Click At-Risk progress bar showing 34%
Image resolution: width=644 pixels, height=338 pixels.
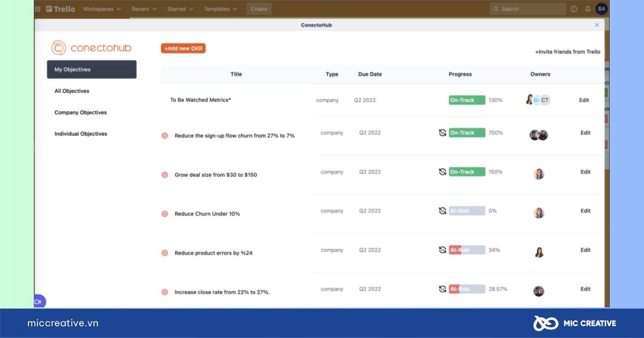[x=467, y=250]
